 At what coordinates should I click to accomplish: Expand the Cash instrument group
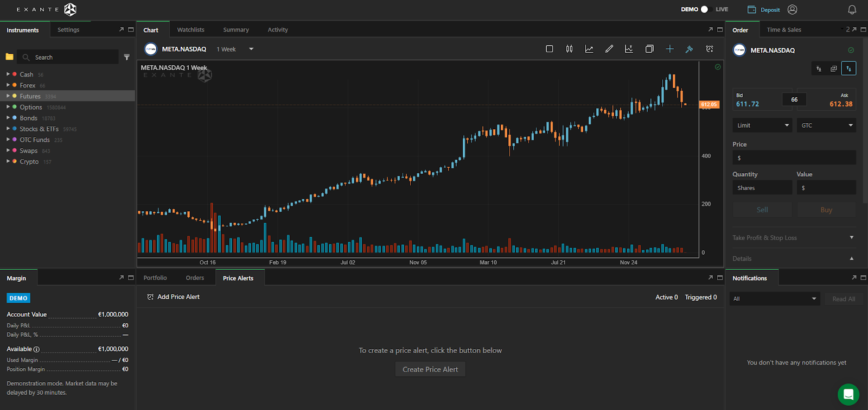(8, 74)
